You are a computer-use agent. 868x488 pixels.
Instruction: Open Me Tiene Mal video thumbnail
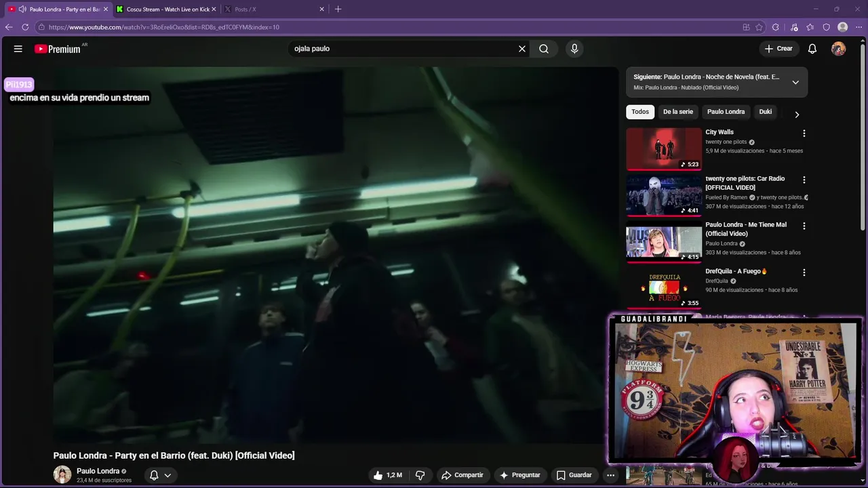point(664,242)
